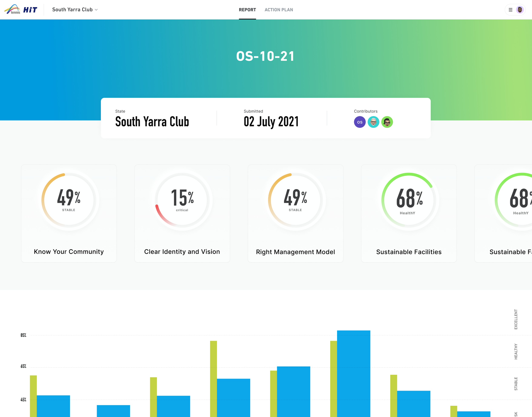
Task: Open the Know Your Community card
Action: tap(69, 252)
